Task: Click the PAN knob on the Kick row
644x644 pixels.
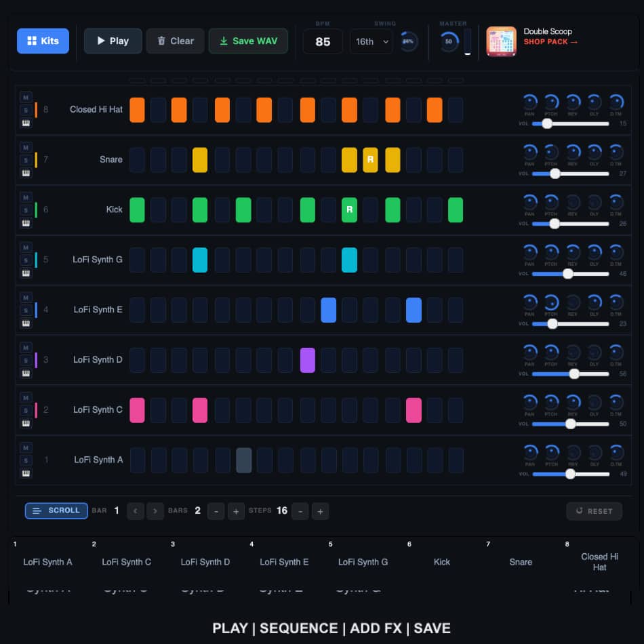Action: pyautogui.click(x=530, y=202)
